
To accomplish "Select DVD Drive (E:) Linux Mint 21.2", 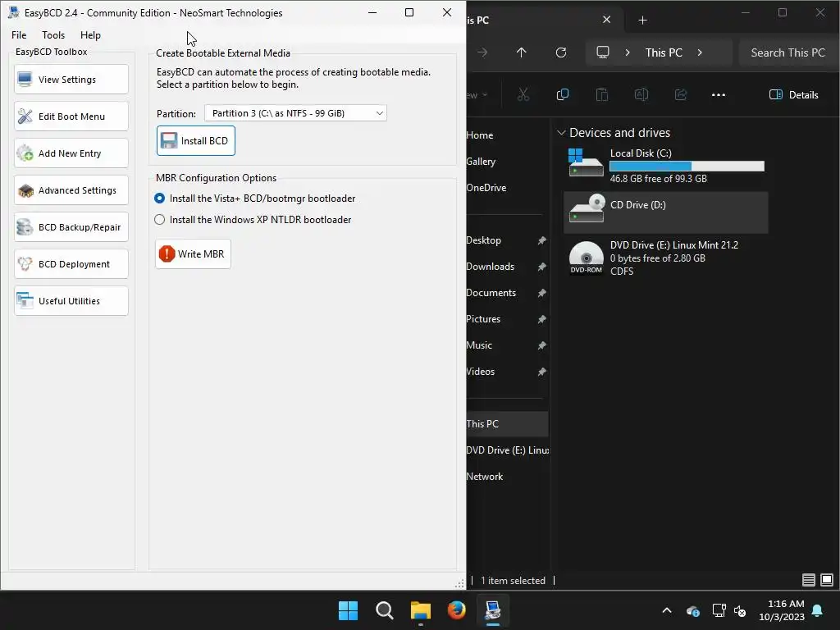I will (666, 258).
